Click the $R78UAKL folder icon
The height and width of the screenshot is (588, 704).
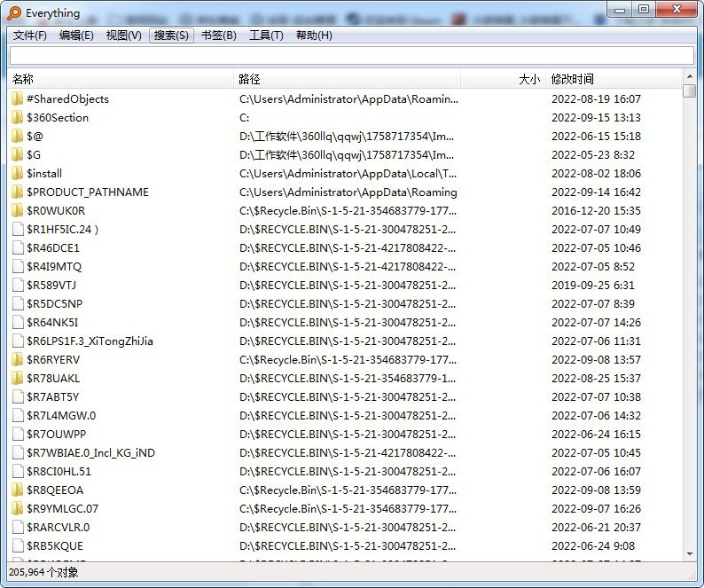[17, 379]
